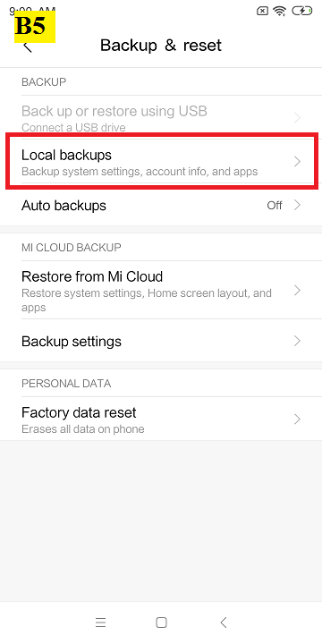
Task: Open Auto backups currently set to Off
Action: click(x=161, y=206)
